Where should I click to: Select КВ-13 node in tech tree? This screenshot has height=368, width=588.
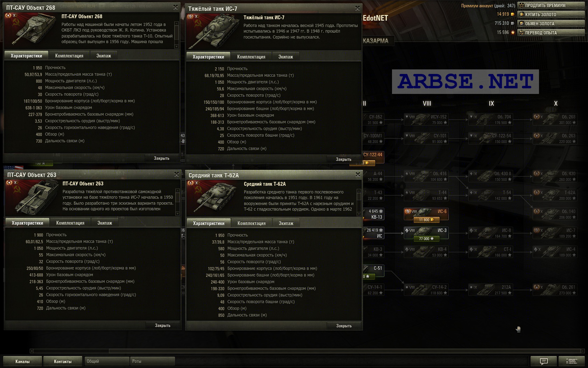point(373,214)
